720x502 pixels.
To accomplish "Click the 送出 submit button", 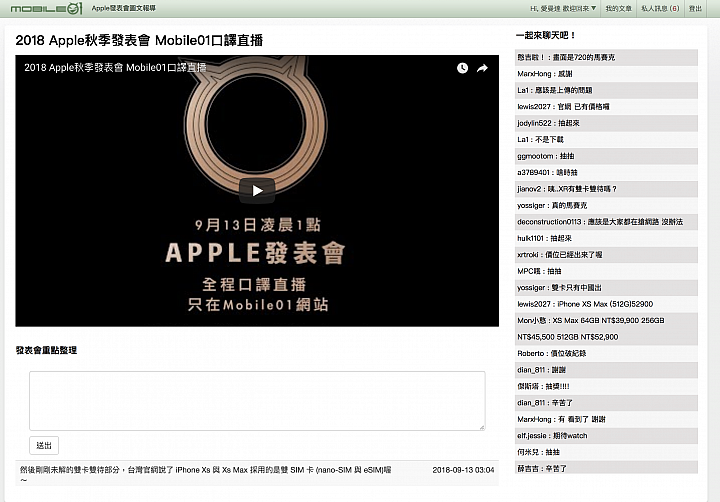I will [44, 446].
